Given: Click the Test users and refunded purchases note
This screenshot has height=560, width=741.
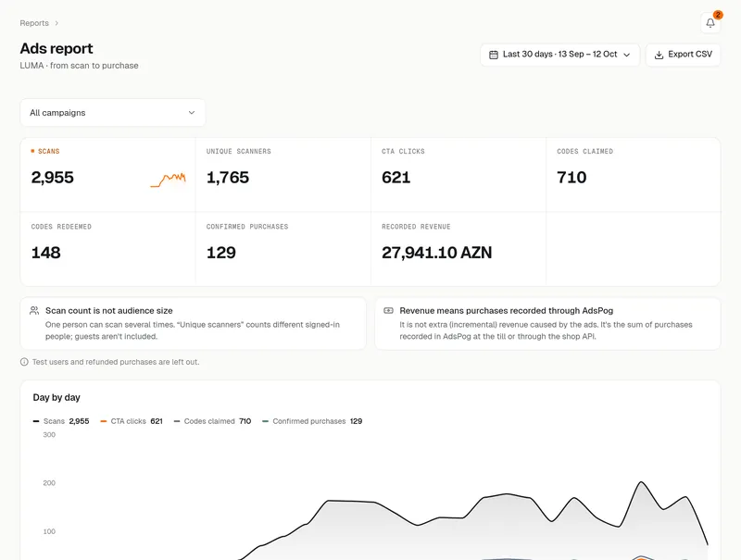Looking at the screenshot, I should point(116,362).
